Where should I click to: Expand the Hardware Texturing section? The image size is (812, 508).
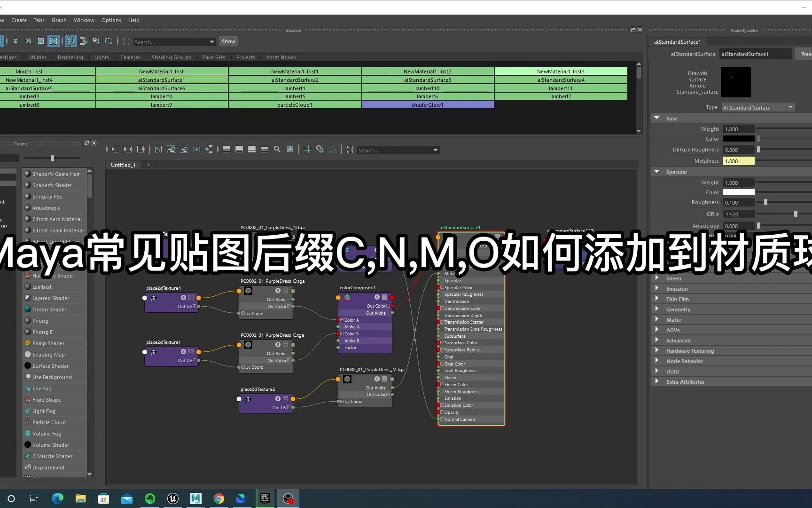[657, 350]
